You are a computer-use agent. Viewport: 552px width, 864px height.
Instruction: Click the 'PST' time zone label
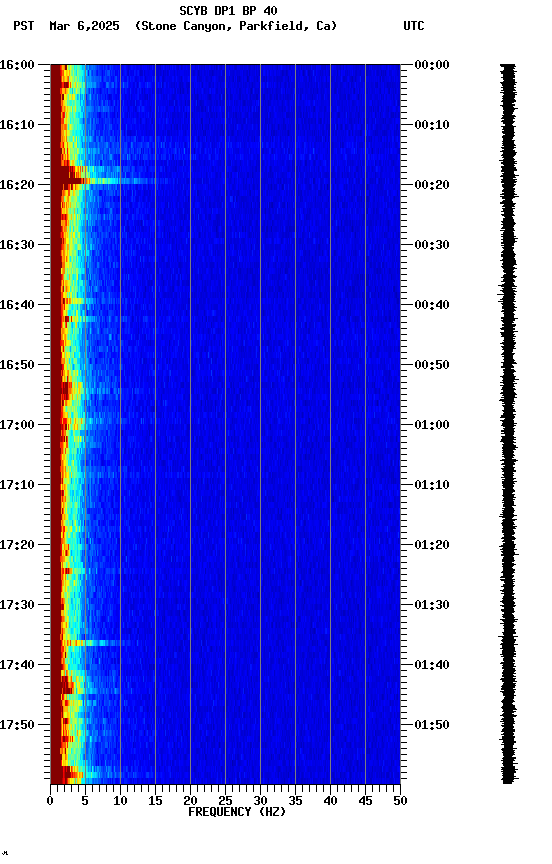click(24, 26)
